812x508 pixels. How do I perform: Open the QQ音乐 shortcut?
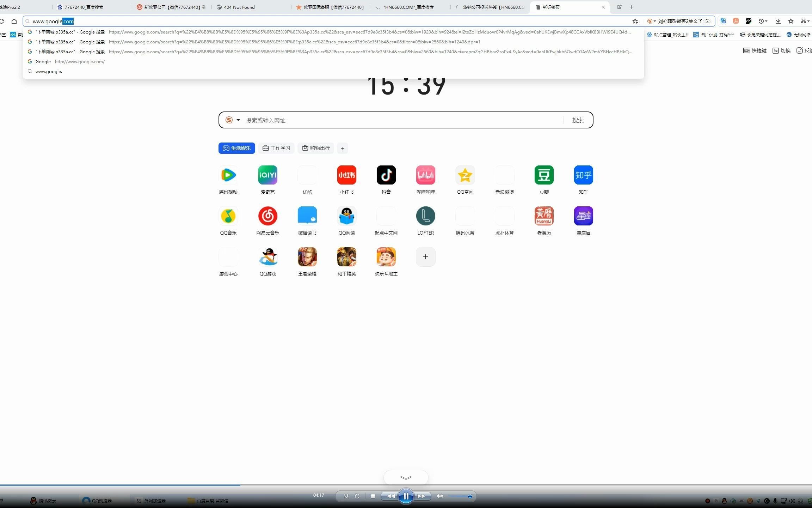coord(228,216)
